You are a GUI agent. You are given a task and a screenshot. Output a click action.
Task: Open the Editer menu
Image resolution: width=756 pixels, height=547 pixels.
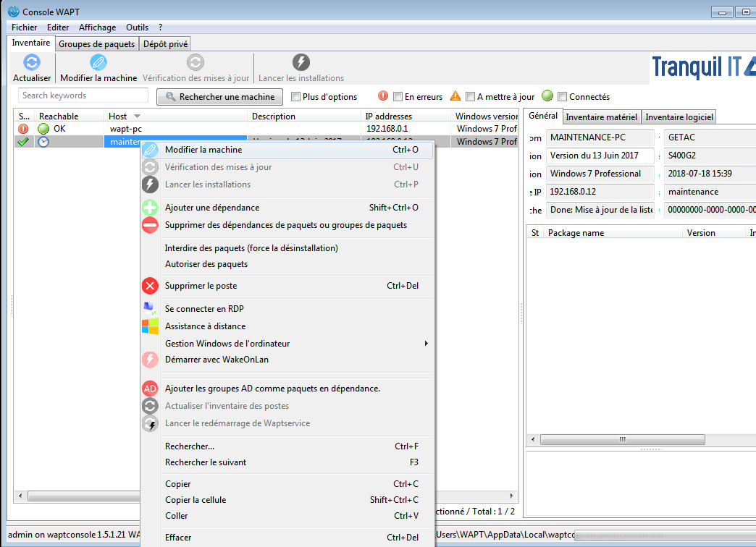(x=58, y=27)
